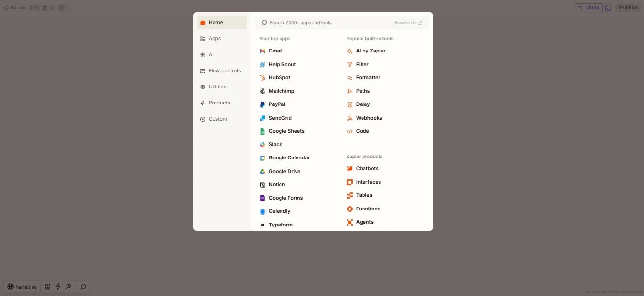The height and width of the screenshot is (296, 644).
Task: Select Google Sheets
Action: pyautogui.click(x=286, y=131)
